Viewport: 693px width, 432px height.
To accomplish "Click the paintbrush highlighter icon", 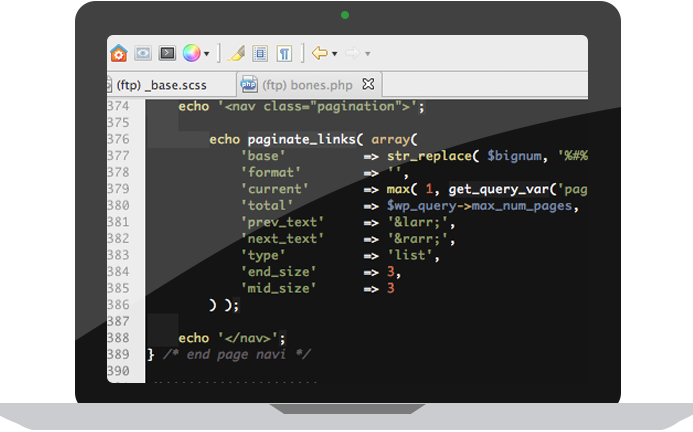I will (x=236, y=54).
